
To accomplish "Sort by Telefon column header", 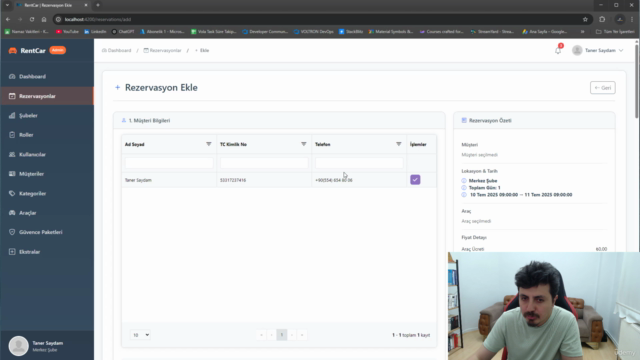I will 323,144.
